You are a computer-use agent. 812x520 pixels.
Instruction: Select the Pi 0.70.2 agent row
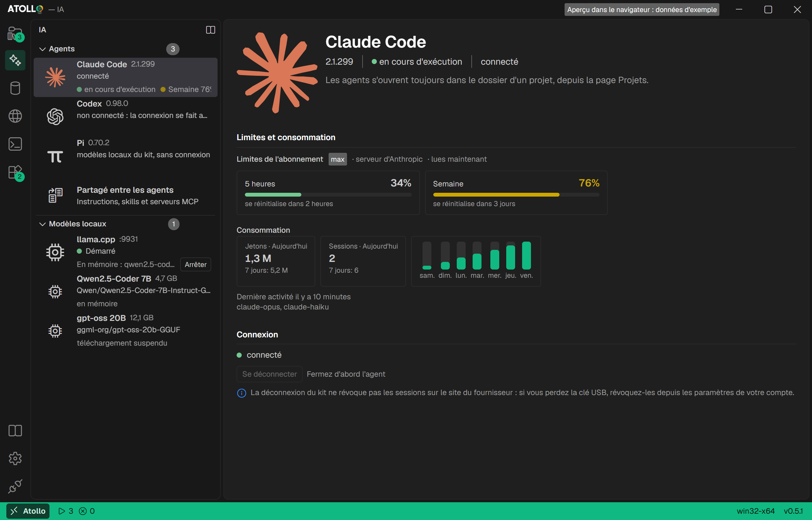click(x=126, y=156)
